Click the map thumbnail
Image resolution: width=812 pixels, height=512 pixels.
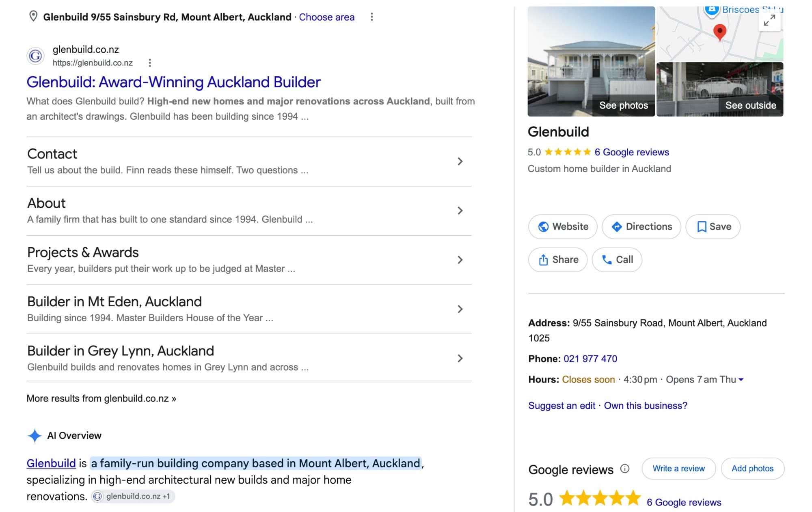tap(720, 34)
